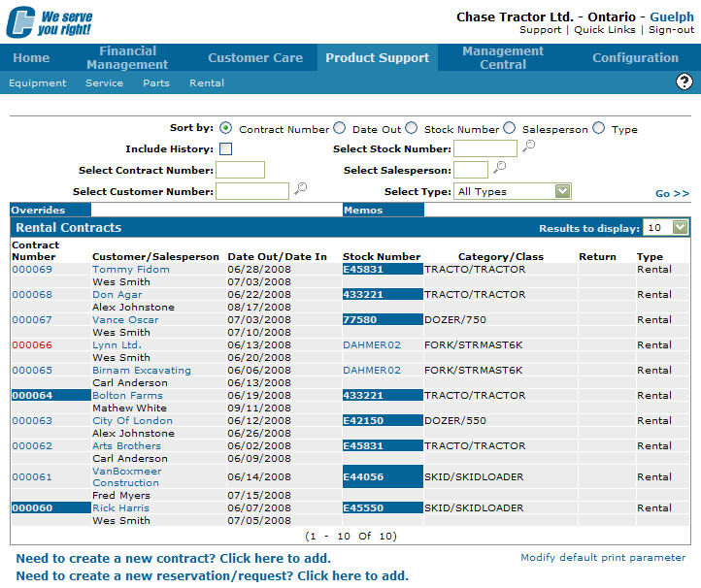Image resolution: width=701 pixels, height=588 pixels.
Task: Select Salesperson sort option
Action: [509, 128]
